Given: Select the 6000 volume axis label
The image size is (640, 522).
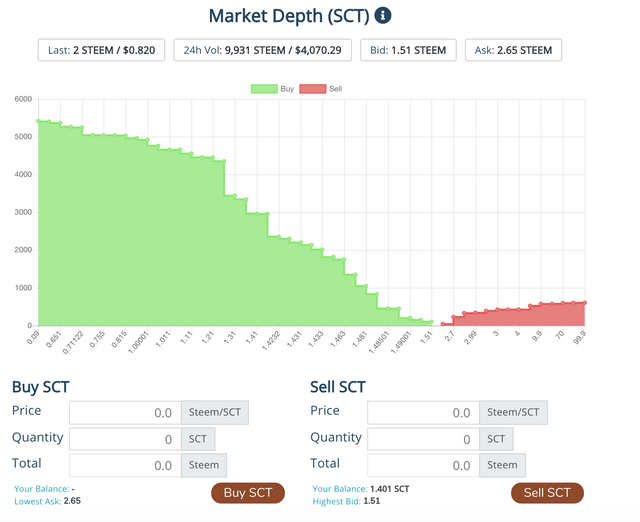Looking at the screenshot, I should point(23,99).
